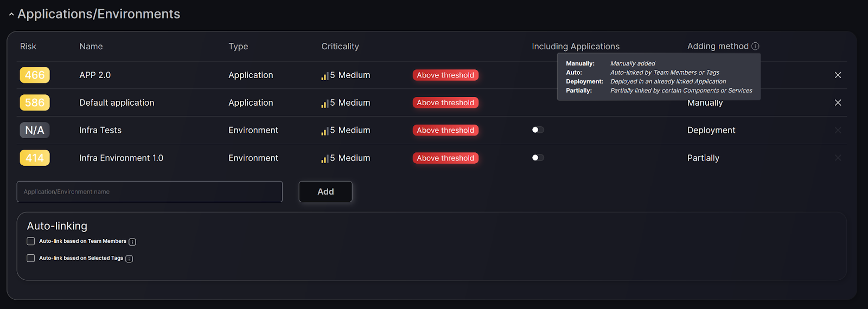
Task: Open the APP 2.0 application name
Action: pos(95,75)
